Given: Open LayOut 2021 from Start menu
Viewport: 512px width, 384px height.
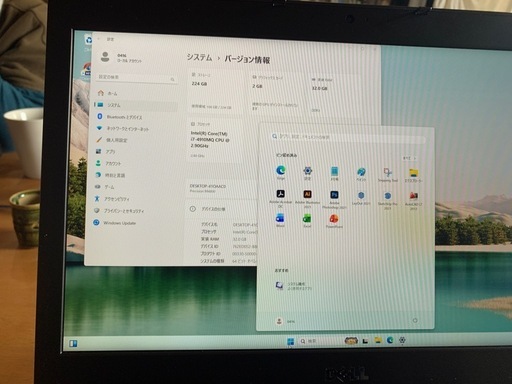Looking at the screenshot, I should click(x=361, y=198).
